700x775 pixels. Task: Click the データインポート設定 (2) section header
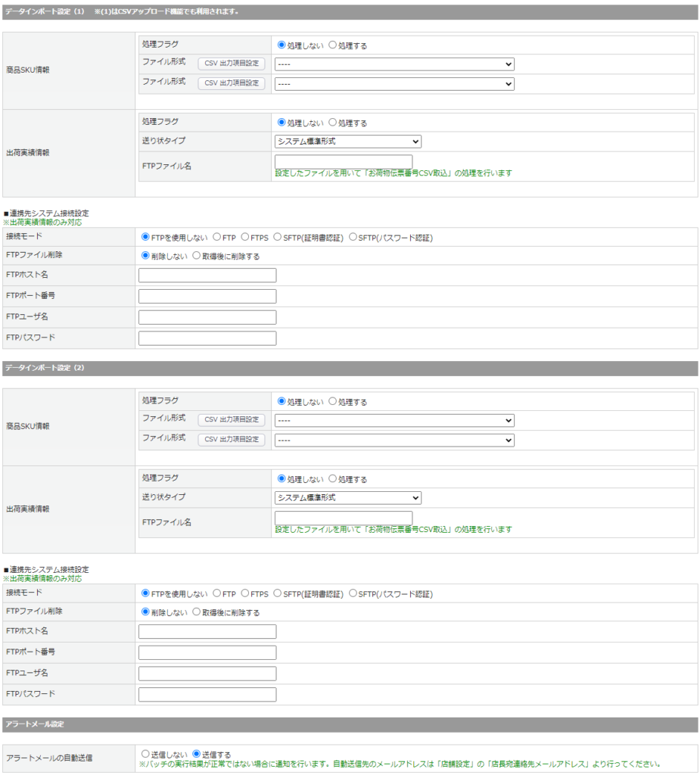pos(350,369)
